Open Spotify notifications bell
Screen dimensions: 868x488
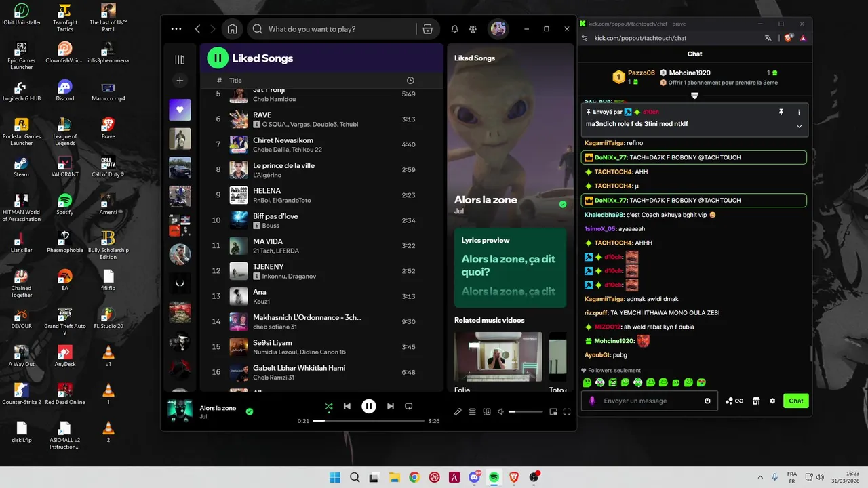pos(455,29)
